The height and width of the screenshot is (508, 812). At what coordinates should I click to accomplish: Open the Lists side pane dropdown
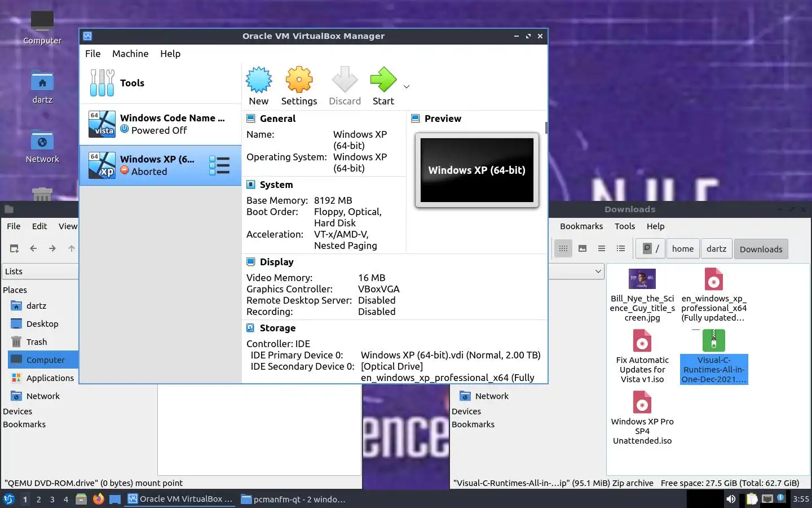[x=40, y=271]
